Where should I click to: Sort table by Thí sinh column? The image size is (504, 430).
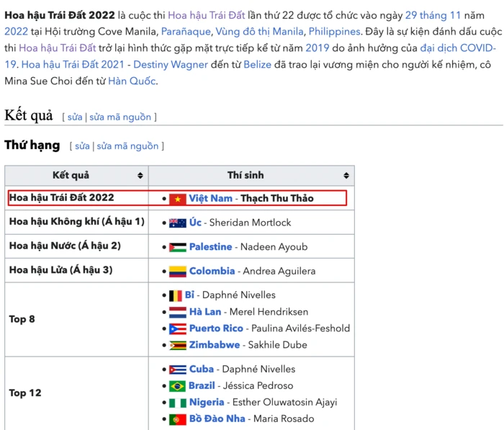coord(346,176)
